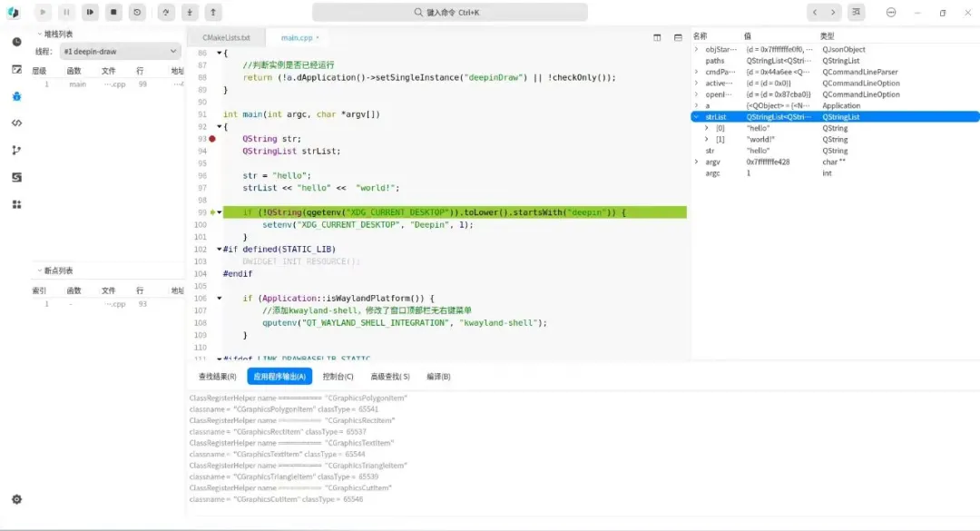The height and width of the screenshot is (531, 980).
Task: Click the sidebar icon below the branch icon
Action: (x=17, y=178)
